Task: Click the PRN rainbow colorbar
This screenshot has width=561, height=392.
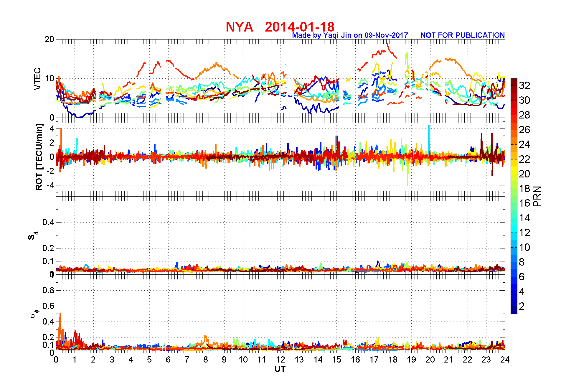Action: (x=514, y=196)
